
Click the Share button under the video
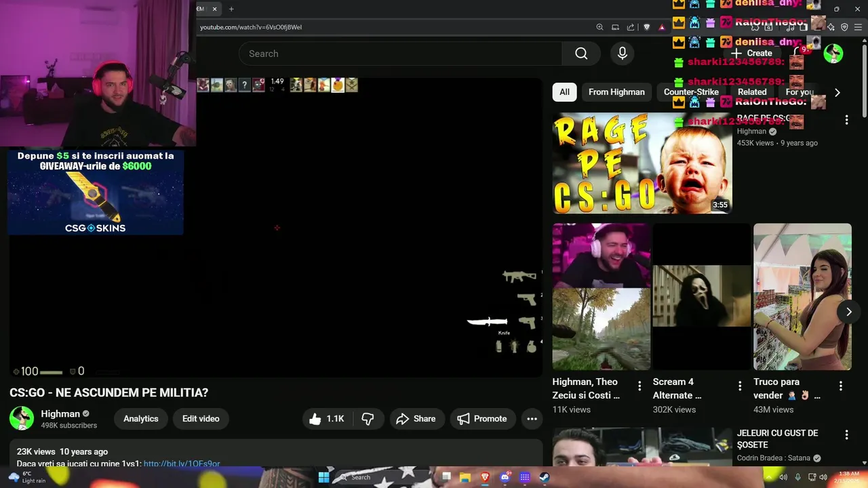416,419
